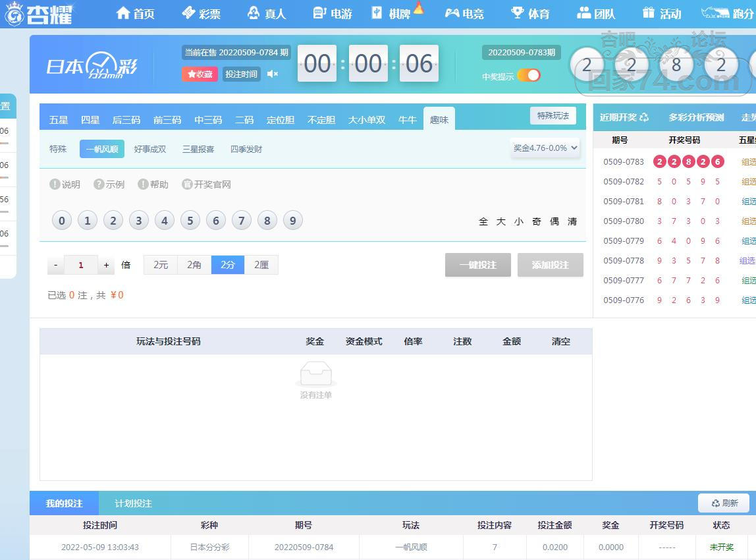Toggle the 中奖提示 switch

click(x=529, y=75)
